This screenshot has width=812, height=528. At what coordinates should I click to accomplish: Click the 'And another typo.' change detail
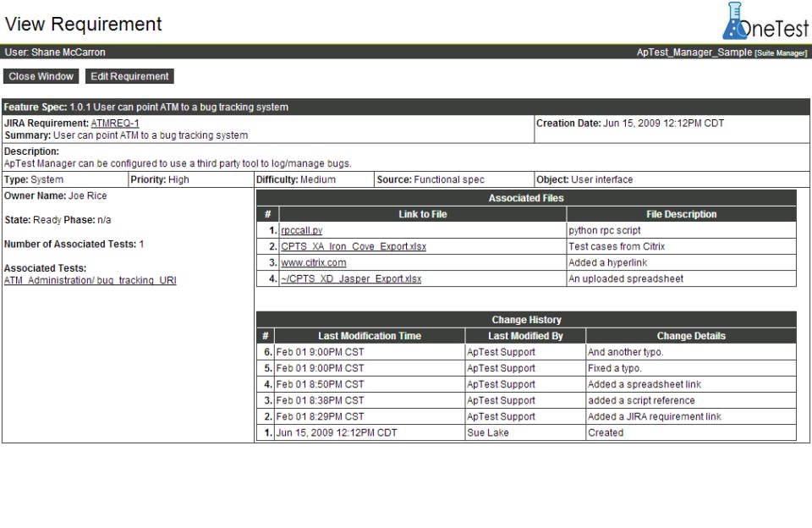[691, 352]
